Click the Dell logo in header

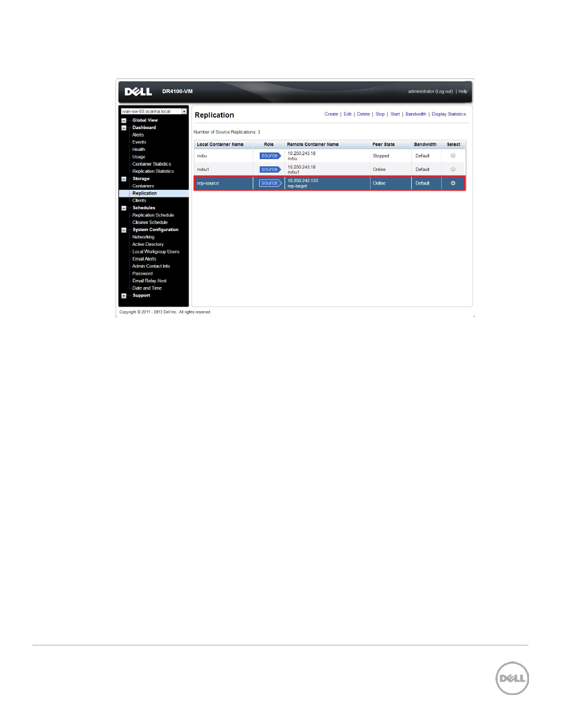pyautogui.click(x=138, y=91)
